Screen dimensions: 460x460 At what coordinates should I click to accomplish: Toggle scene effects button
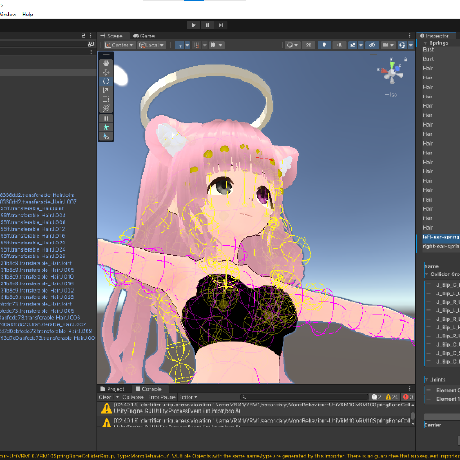click(x=353, y=45)
